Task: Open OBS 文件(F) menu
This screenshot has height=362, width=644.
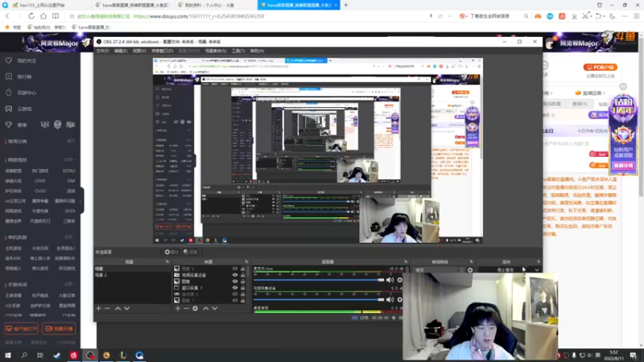Action: tap(102, 51)
